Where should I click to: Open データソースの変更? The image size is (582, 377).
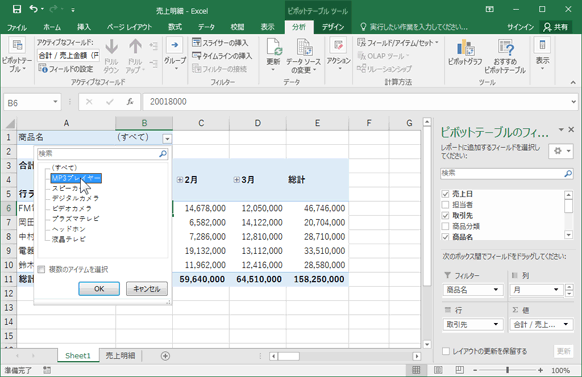(303, 56)
